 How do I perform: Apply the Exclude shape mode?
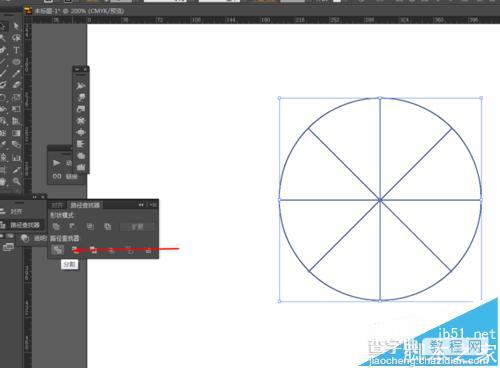[108, 227]
